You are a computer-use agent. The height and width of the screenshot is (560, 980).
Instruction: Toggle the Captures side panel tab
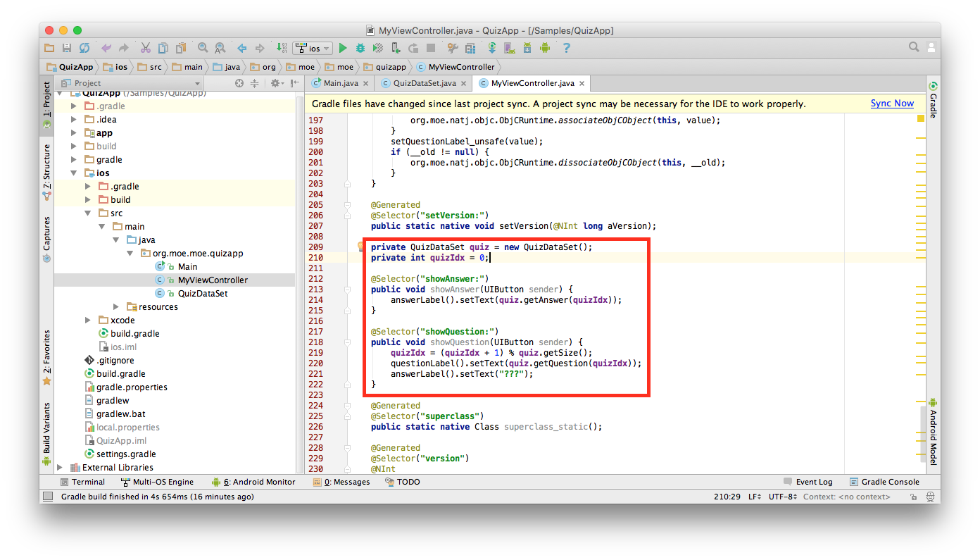click(x=46, y=239)
